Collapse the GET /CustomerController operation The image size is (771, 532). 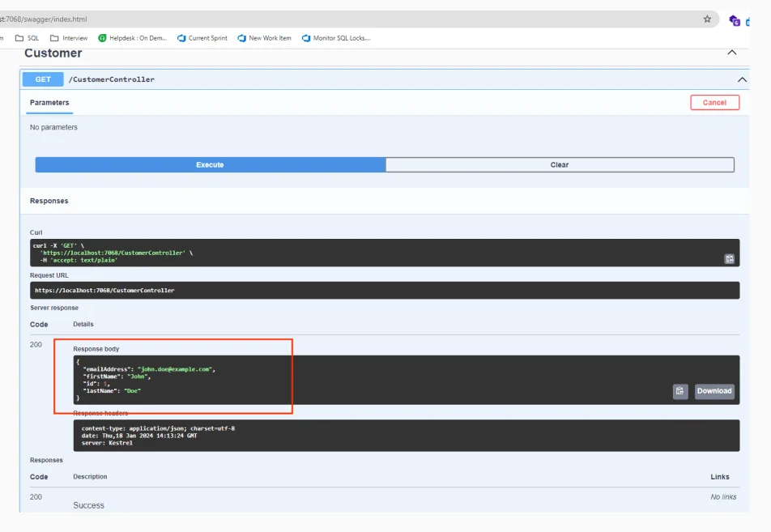click(x=742, y=79)
